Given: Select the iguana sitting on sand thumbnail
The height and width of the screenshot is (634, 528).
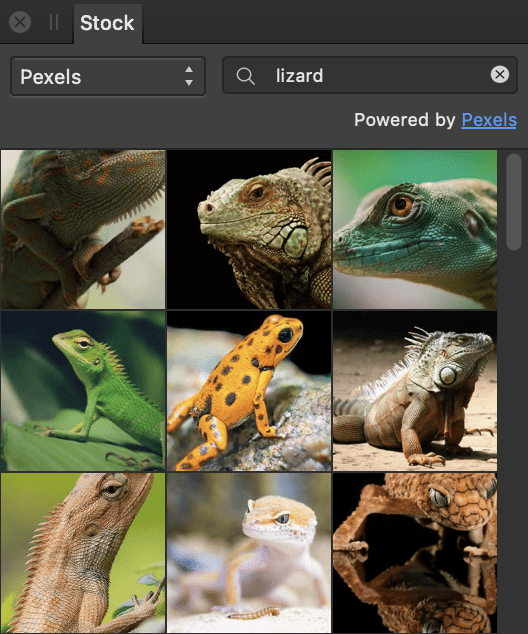Looking at the screenshot, I should click(x=415, y=391).
